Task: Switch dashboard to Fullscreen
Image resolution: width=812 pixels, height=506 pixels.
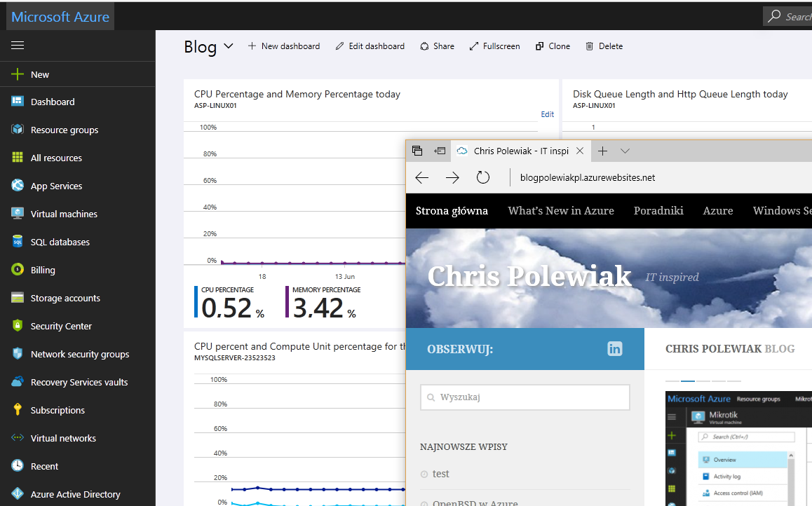Action: click(x=494, y=46)
